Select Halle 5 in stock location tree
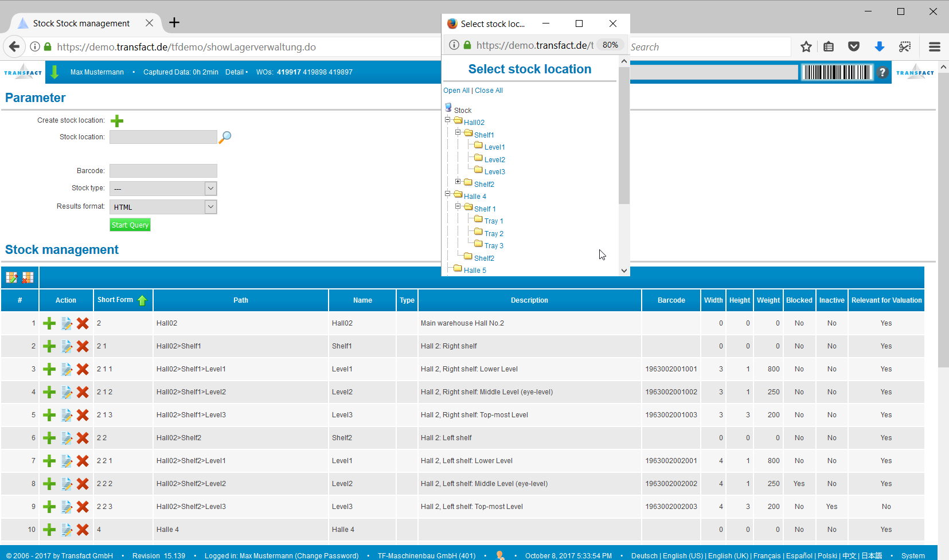 coord(475,271)
